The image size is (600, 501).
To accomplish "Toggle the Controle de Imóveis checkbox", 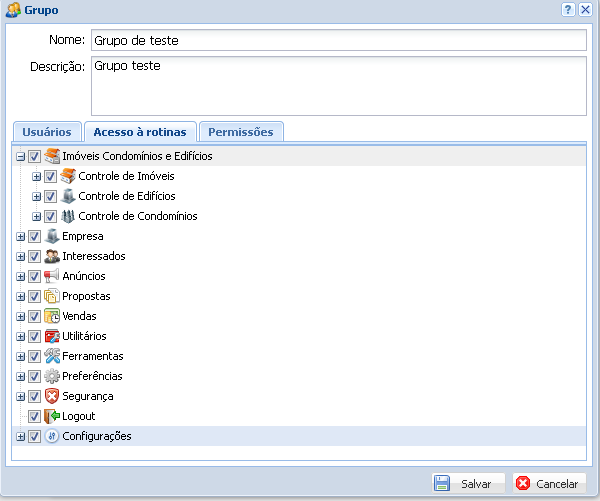I will point(50,177).
